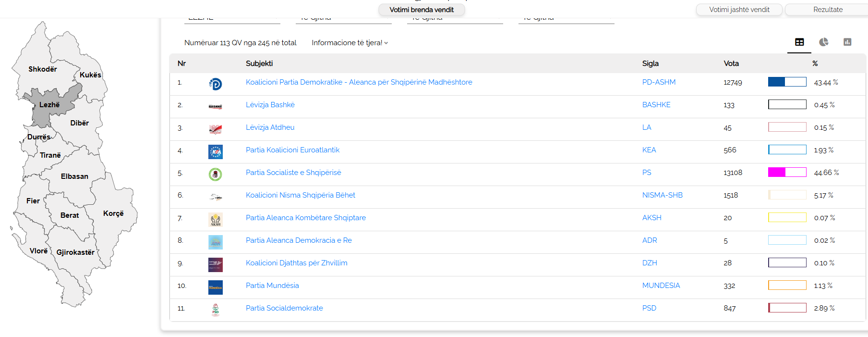Click the NISMA-SHB sigla link

click(x=662, y=195)
